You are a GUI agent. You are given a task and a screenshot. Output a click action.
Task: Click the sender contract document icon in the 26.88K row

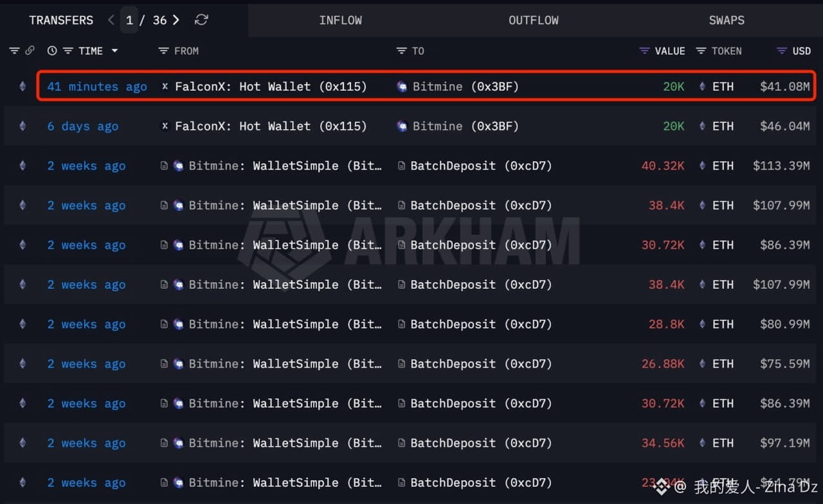[x=164, y=364]
